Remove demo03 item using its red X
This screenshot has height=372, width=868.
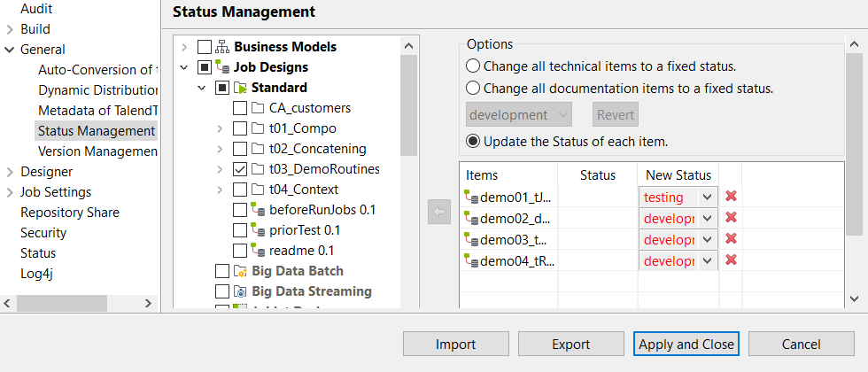[x=732, y=239]
